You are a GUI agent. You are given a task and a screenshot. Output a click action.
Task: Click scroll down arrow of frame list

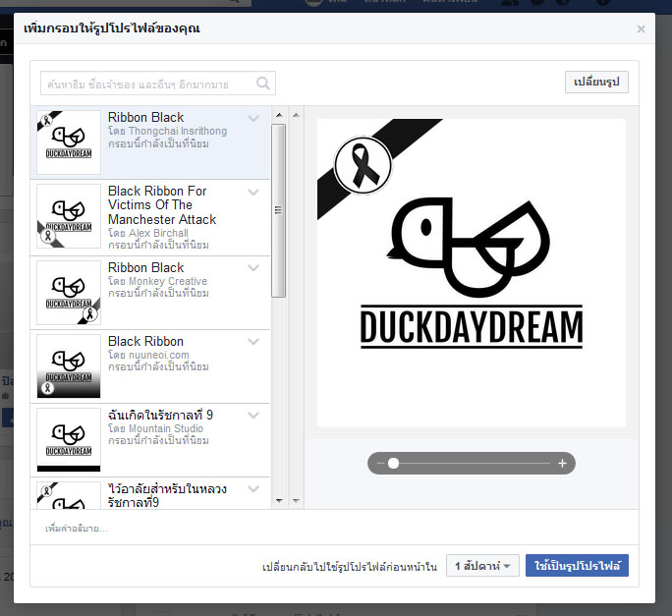click(x=279, y=501)
